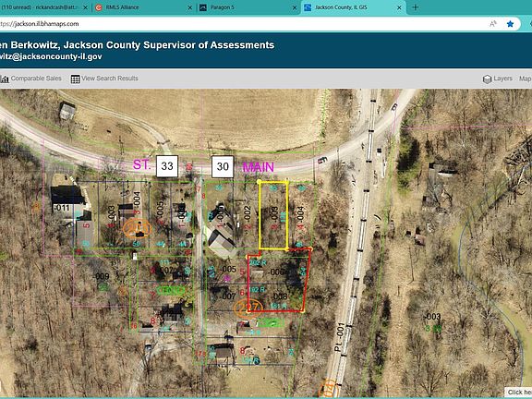Click the RMLS Alliance tab favicon
The image size is (532, 399).
click(x=99, y=7)
